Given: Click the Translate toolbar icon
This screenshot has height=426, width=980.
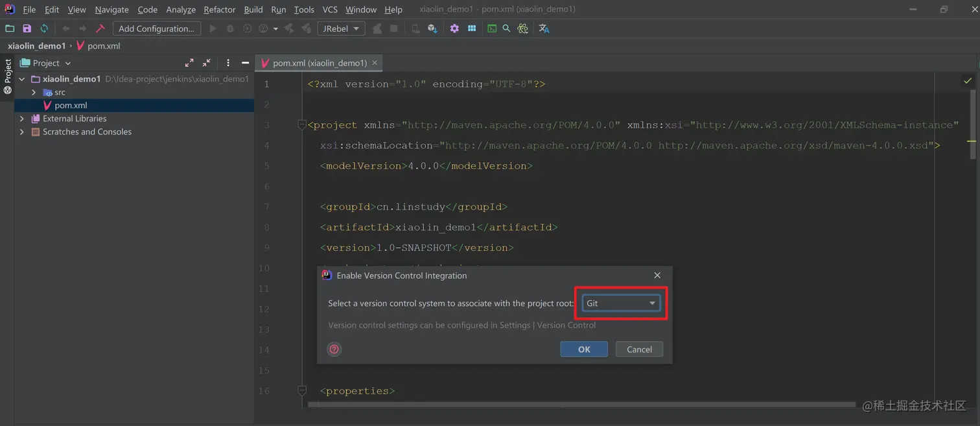Looking at the screenshot, I should tap(544, 29).
